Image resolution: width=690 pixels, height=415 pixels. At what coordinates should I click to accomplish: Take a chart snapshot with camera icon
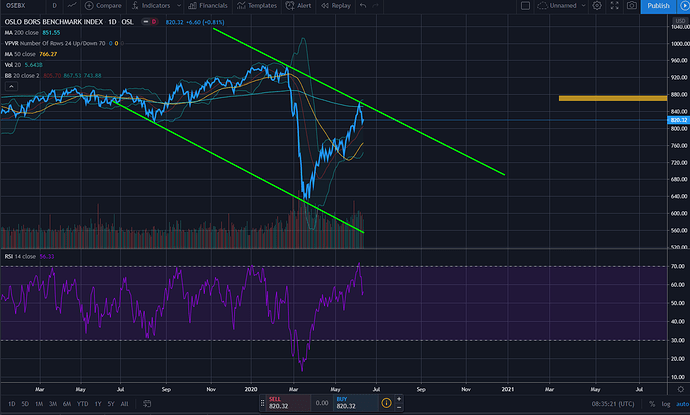pyautogui.click(x=631, y=6)
